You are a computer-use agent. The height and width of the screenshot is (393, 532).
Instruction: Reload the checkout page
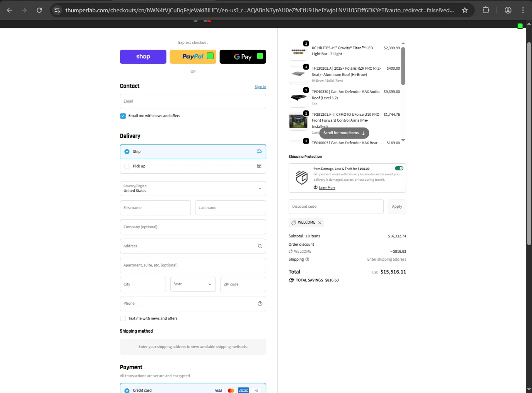pyautogui.click(x=39, y=10)
